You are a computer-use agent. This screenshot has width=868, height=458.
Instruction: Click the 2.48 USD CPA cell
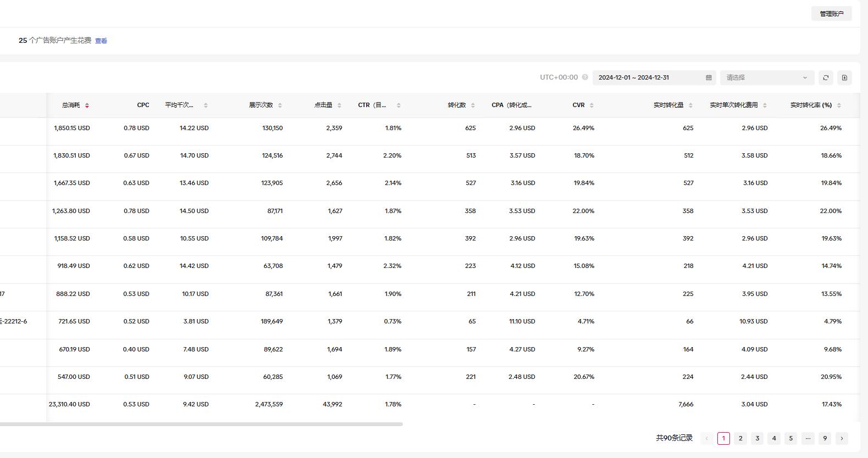[522, 377]
